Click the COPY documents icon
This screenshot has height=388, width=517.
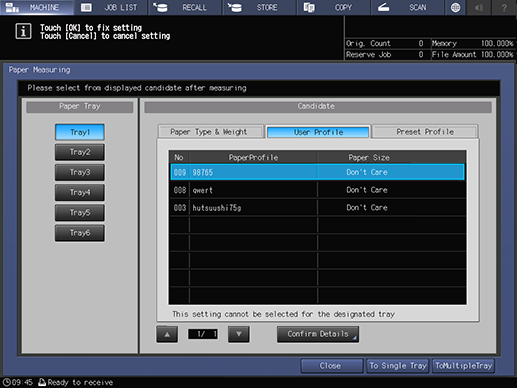click(x=309, y=7)
